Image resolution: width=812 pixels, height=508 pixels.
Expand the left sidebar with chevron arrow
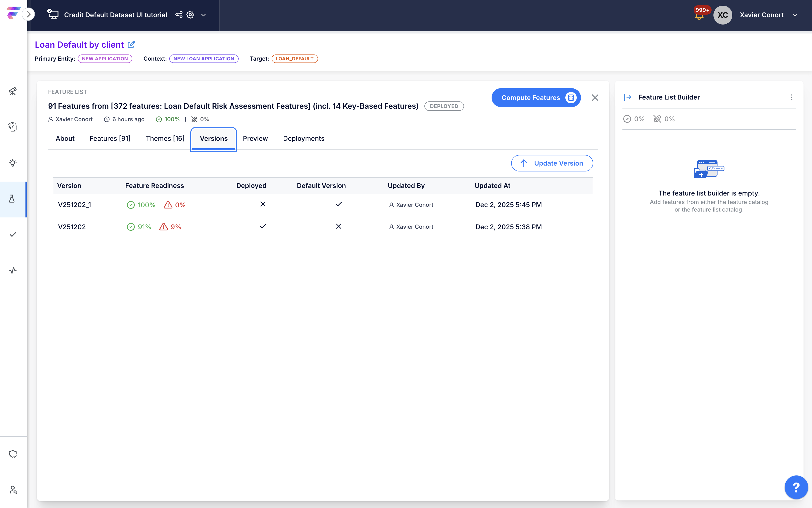(x=29, y=14)
